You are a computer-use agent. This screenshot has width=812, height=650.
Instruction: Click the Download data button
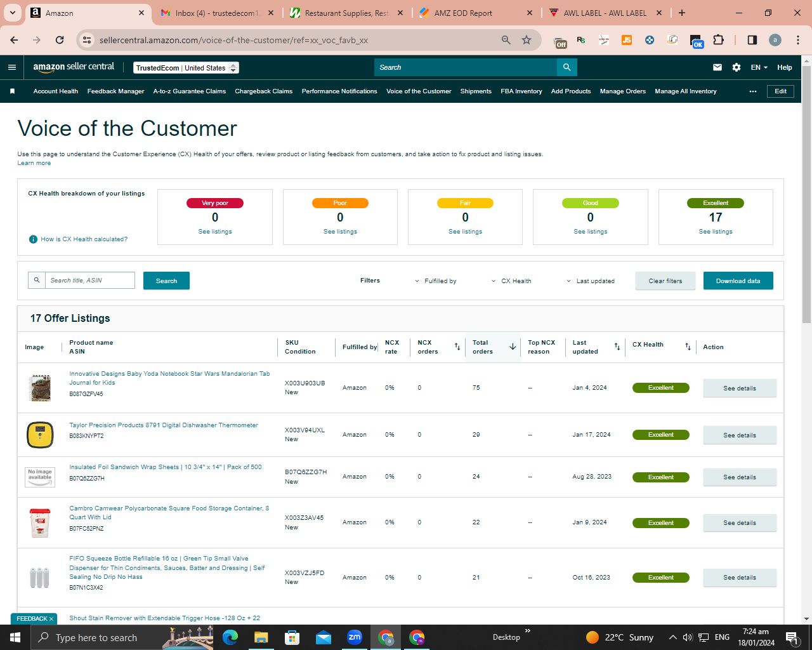pos(738,281)
